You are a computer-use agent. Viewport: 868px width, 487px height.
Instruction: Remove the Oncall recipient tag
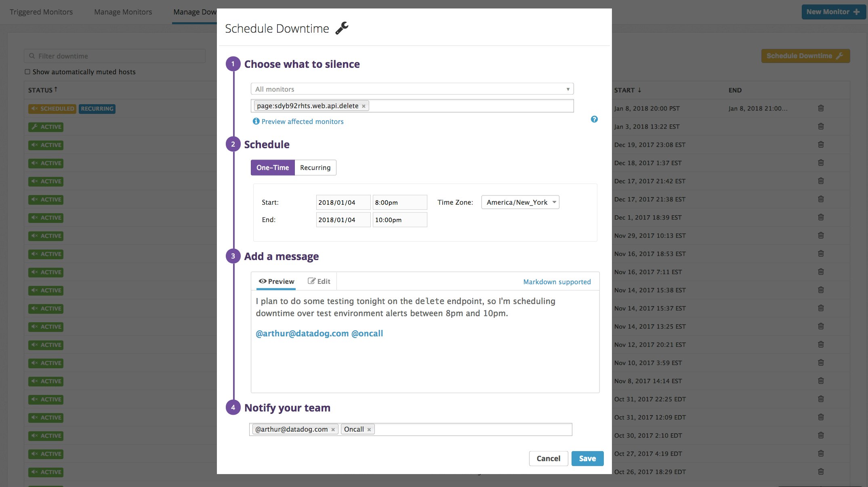pos(369,429)
